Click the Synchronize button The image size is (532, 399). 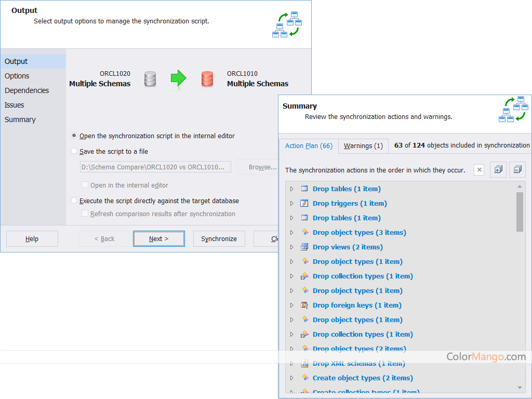pos(219,238)
